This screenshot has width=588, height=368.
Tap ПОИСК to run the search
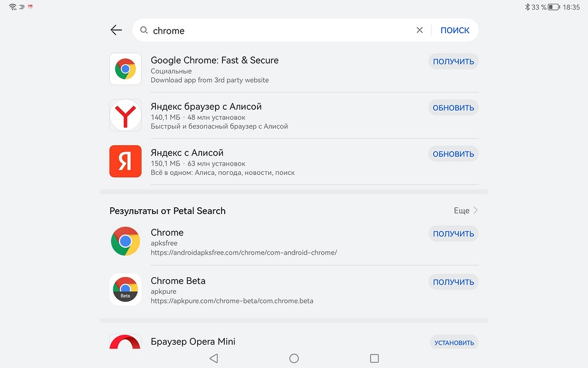[x=455, y=29]
